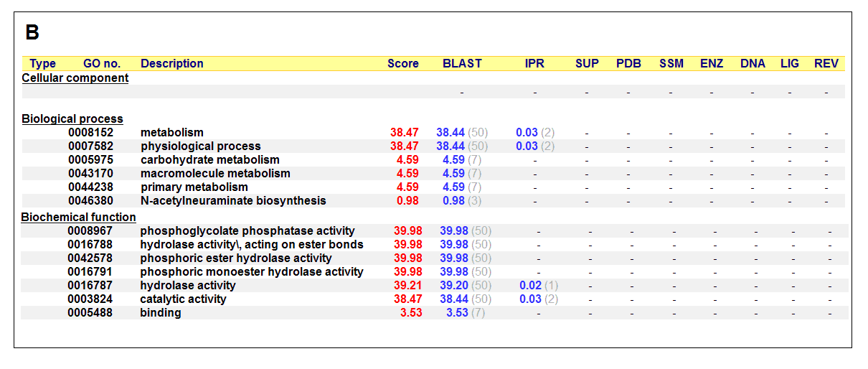Viewport: 868px width, 369px height.
Task: Select the physiological process description
Action: [201, 146]
